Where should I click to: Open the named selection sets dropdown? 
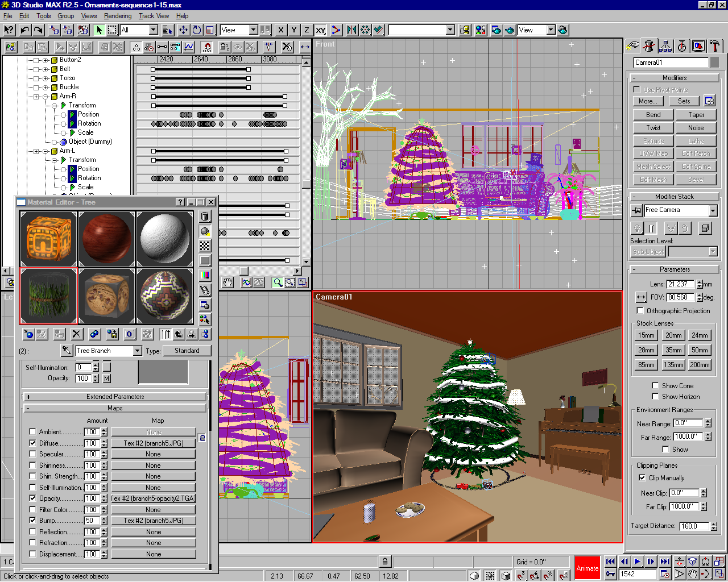(x=450, y=30)
